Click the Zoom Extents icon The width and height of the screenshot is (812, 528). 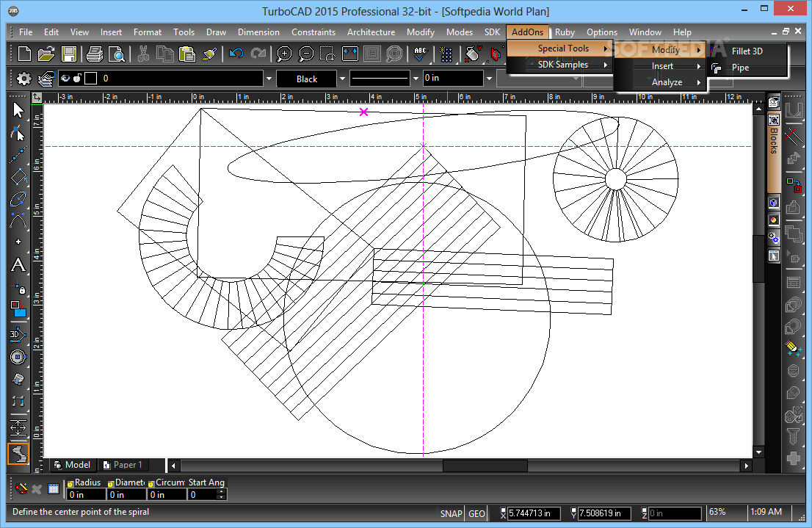click(350, 54)
